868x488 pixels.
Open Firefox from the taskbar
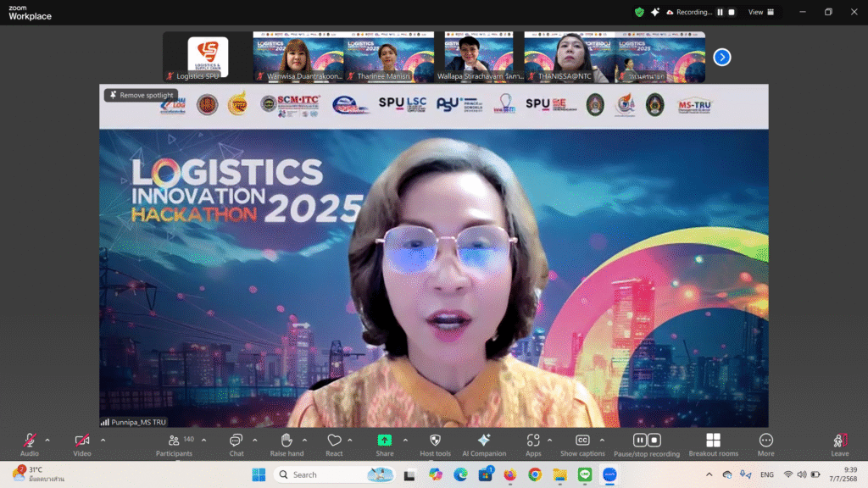(509, 474)
